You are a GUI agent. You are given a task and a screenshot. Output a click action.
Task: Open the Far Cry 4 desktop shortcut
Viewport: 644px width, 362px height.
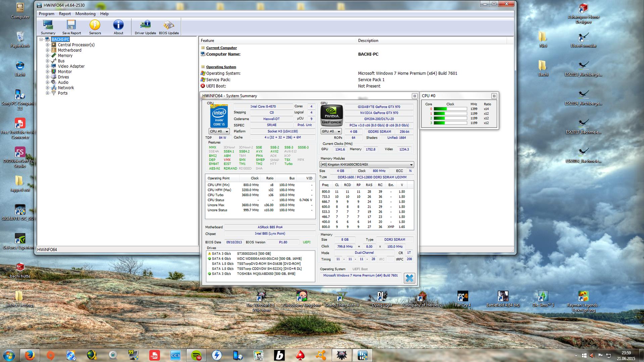(463, 299)
